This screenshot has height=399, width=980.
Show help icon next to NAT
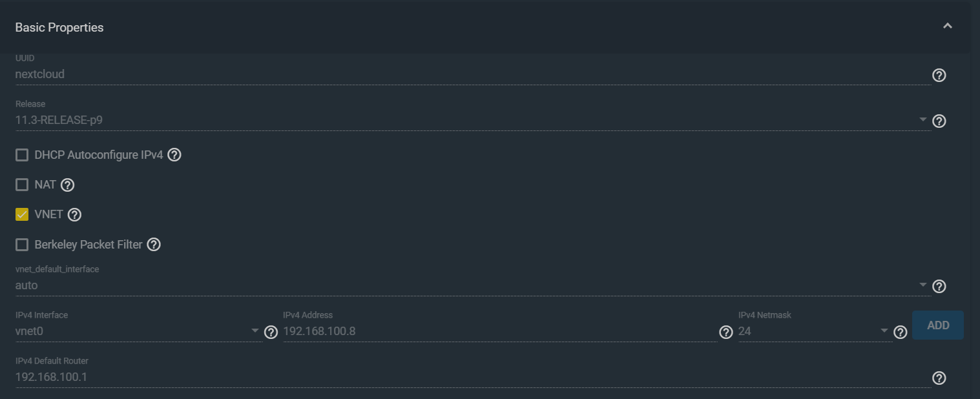point(67,185)
